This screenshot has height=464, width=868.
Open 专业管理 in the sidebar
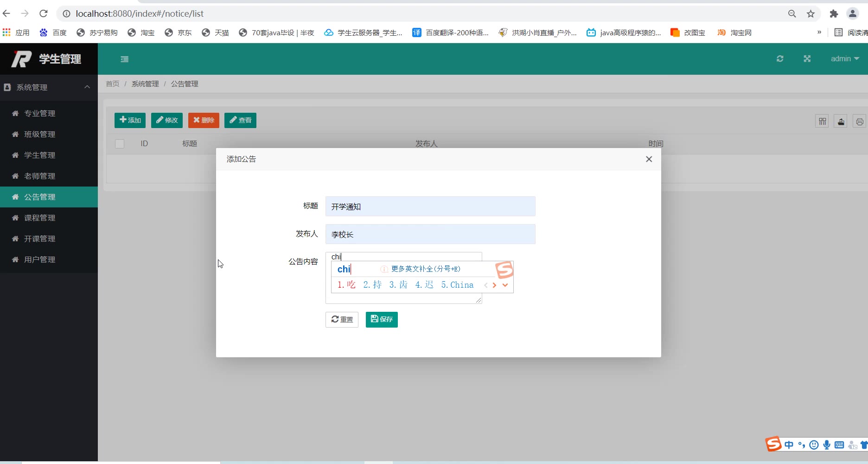point(49,113)
